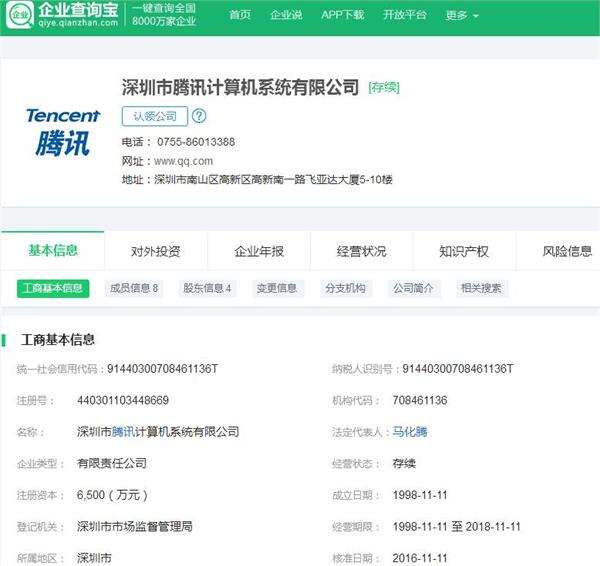600x566 pixels.
Task: Select 相关搜索 sub-tab
Action: 481,288
